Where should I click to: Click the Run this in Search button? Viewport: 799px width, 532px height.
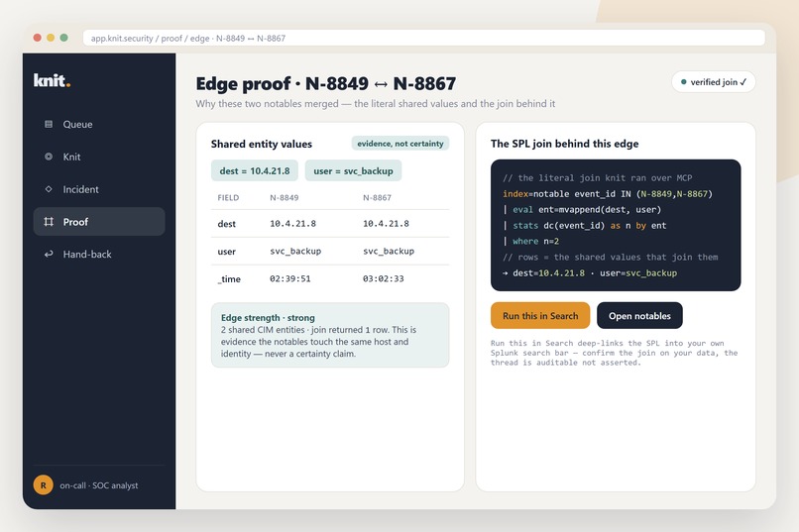540,316
